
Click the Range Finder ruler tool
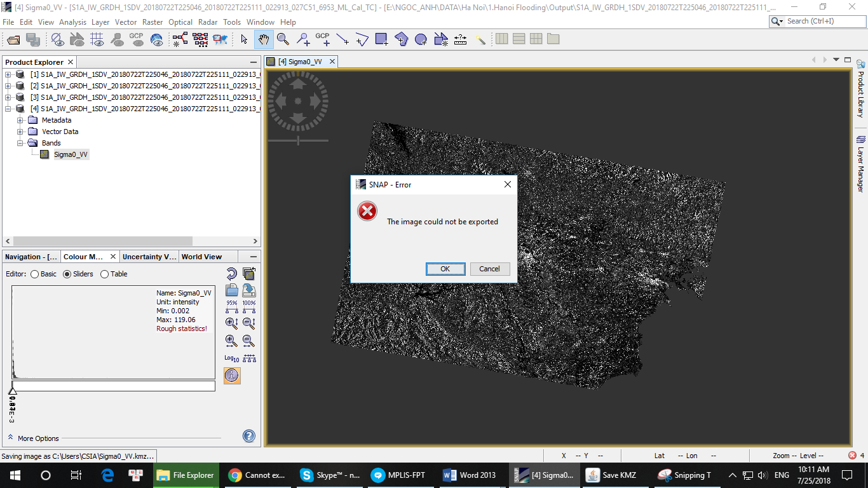459,39
